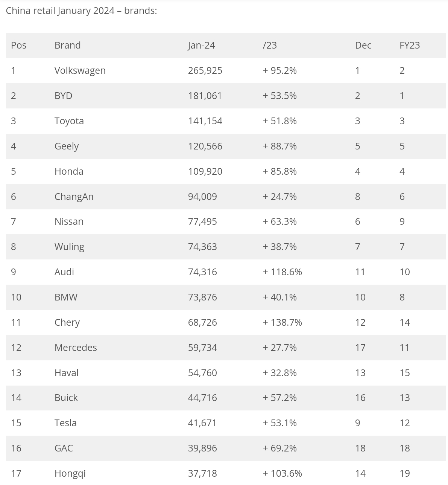The height and width of the screenshot is (485, 448).
Task: Click Tesla sales figure 41,671
Action: pos(202,423)
